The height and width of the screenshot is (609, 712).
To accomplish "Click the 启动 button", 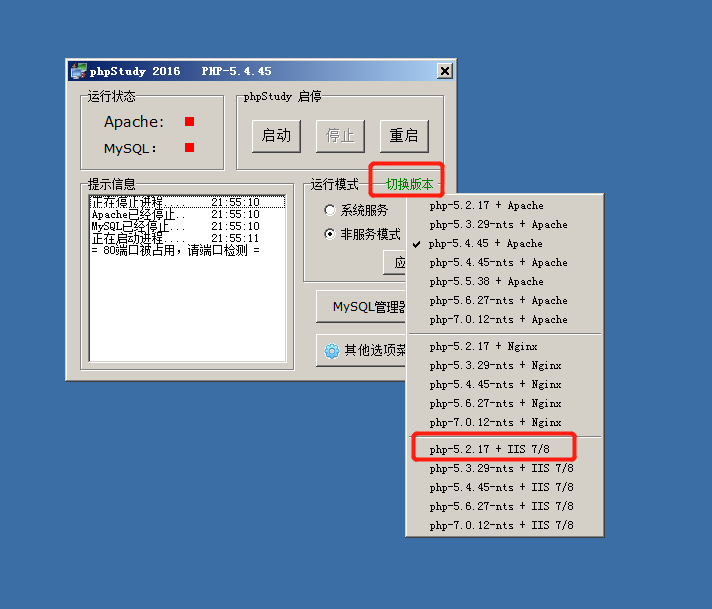I will (276, 136).
